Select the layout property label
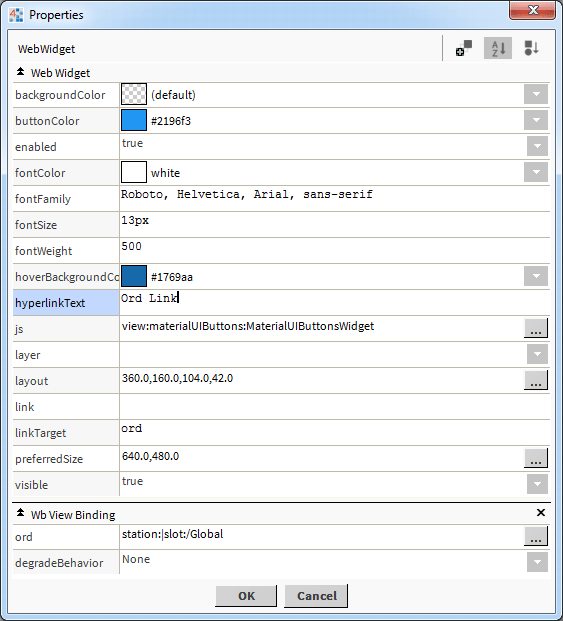Viewport: 563px width, 621px height. click(32, 381)
